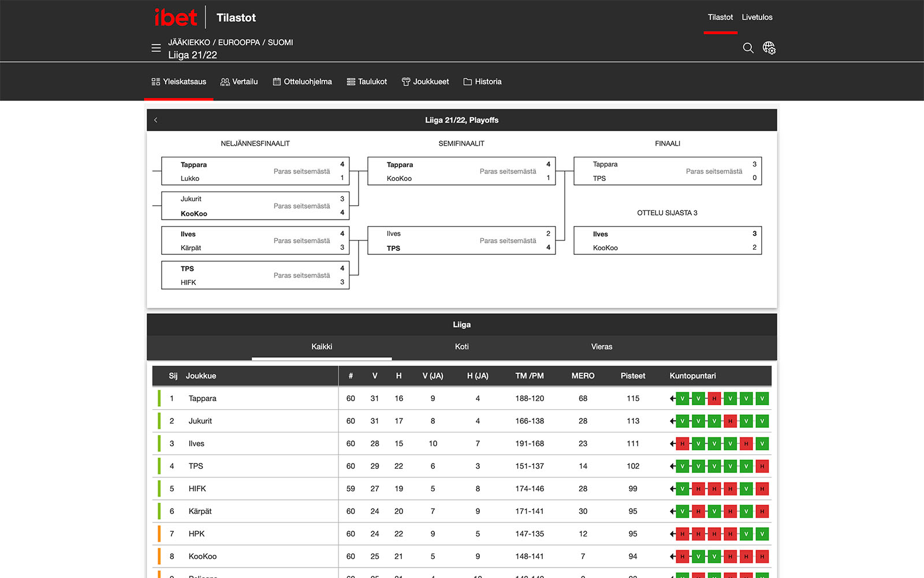924x578 pixels.
Task: Open the hamburger menu icon
Action: tap(156, 48)
